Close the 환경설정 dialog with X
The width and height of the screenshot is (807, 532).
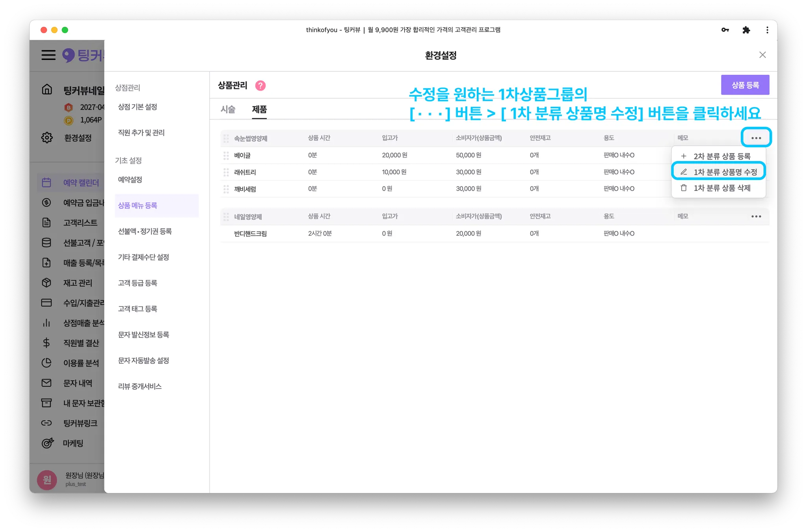click(x=762, y=55)
